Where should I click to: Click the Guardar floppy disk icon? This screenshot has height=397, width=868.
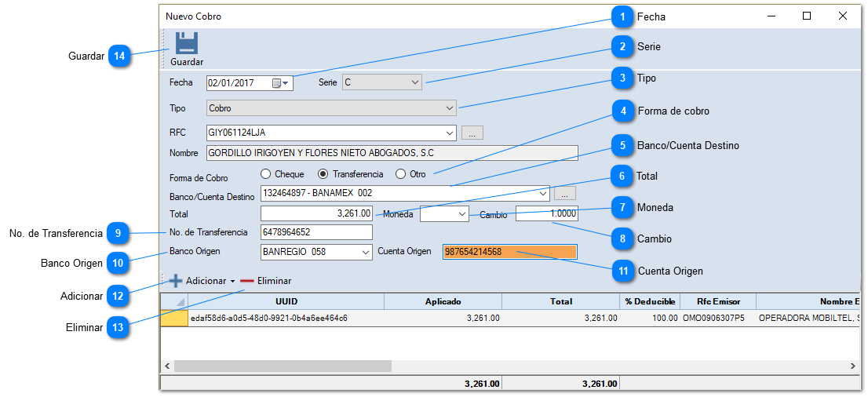point(186,43)
